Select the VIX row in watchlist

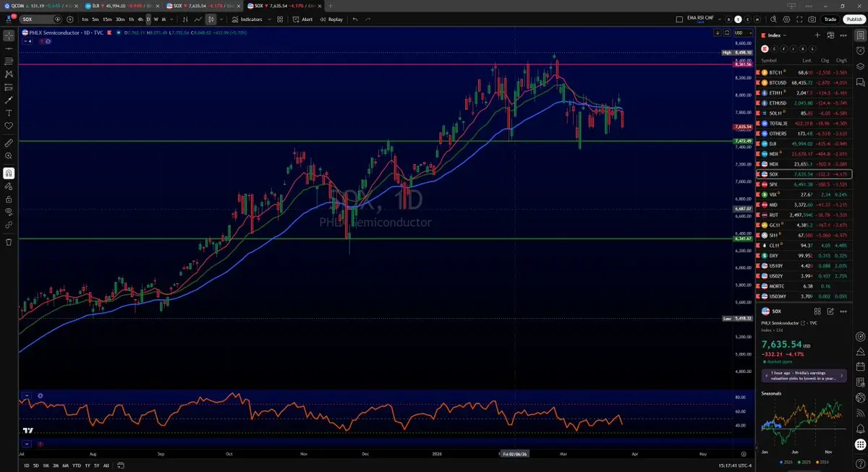click(804, 194)
